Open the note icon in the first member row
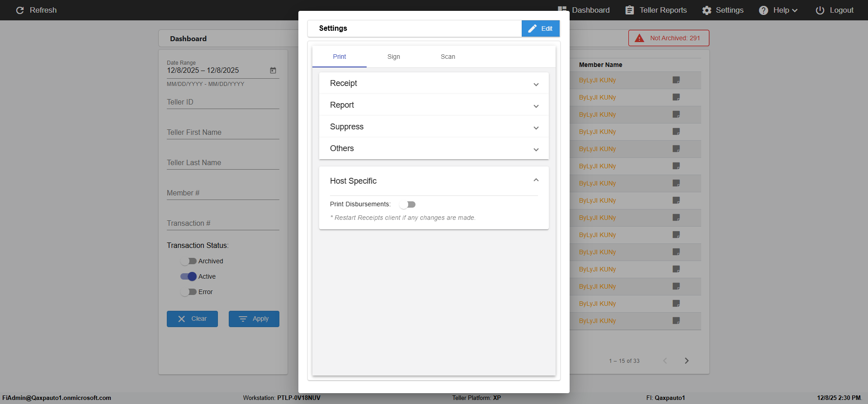This screenshot has height=404, width=868. [676, 80]
